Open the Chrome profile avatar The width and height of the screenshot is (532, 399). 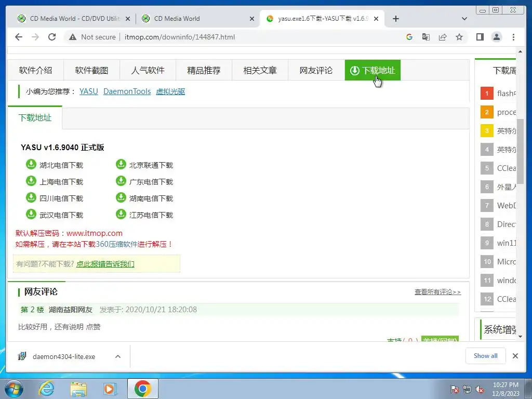(496, 37)
